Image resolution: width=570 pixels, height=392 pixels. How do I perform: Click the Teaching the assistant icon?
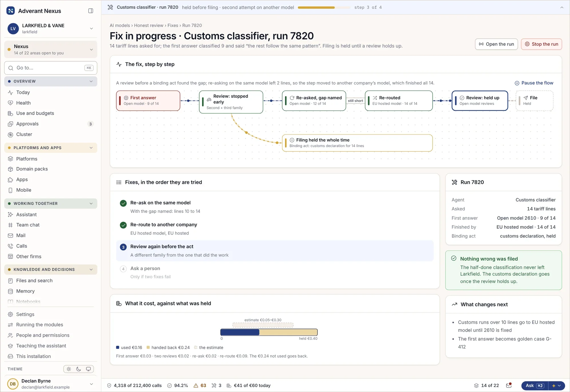point(11,346)
